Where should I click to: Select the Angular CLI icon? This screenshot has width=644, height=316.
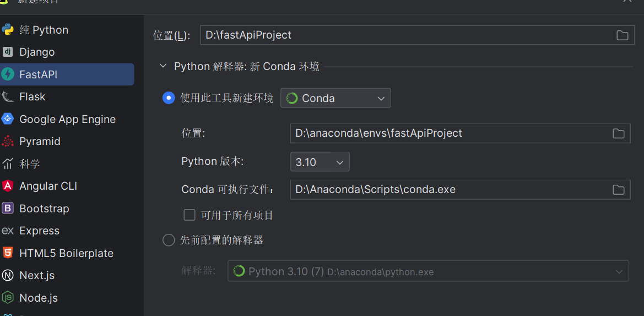click(x=7, y=186)
